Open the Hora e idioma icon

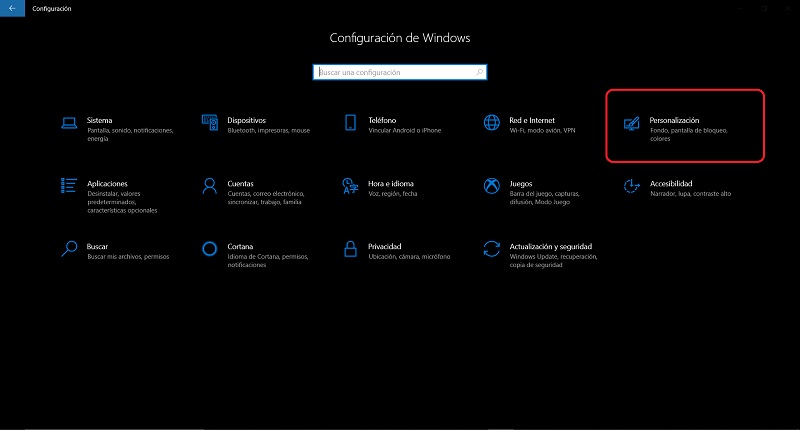350,185
